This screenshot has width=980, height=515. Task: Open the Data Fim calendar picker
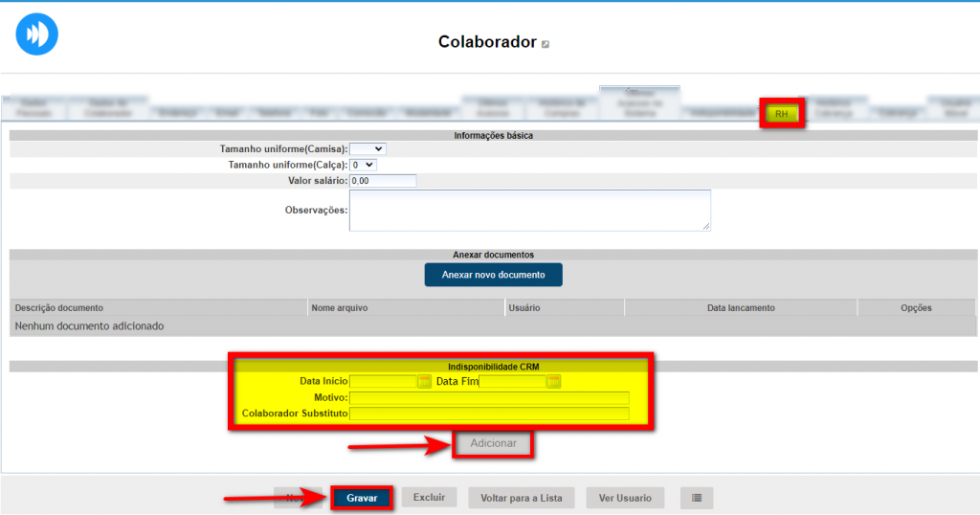tap(553, 382)
